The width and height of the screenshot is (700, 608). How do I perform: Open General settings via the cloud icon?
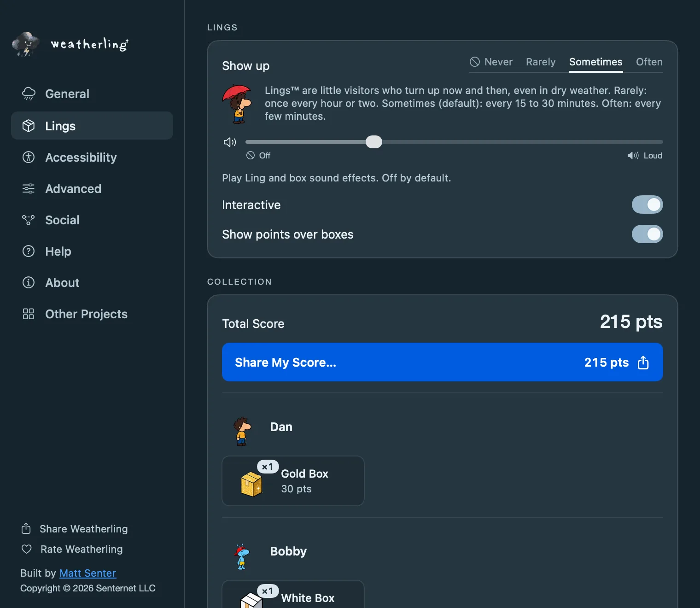pos(29,94)
